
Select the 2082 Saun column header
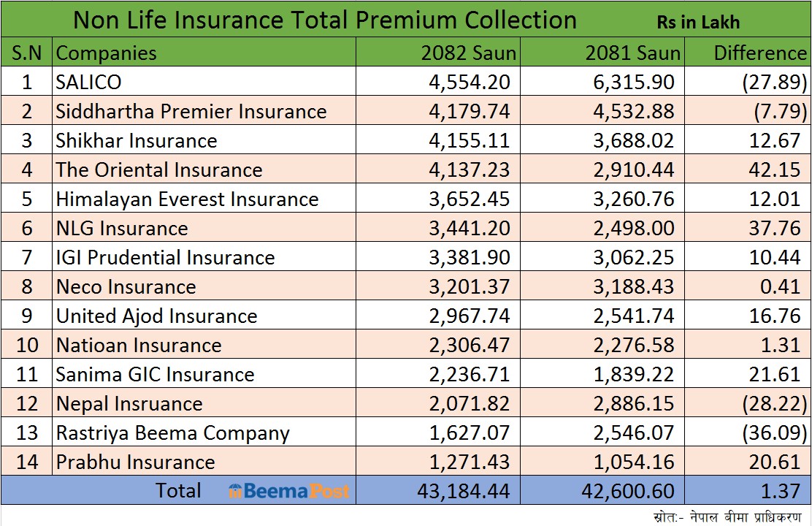(469, 53)
